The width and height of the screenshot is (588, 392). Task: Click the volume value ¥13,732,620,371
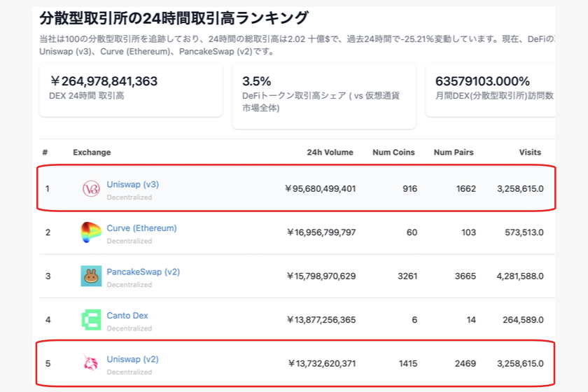[x=322, y=363]
